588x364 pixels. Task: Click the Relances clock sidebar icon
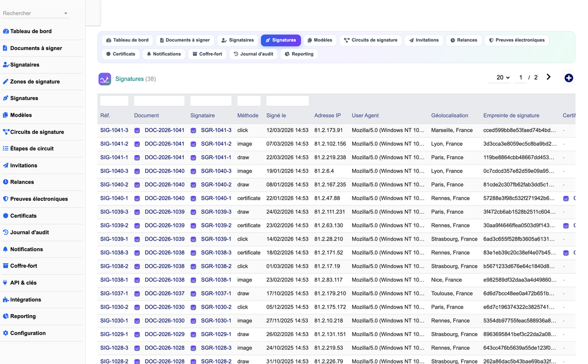6,182
